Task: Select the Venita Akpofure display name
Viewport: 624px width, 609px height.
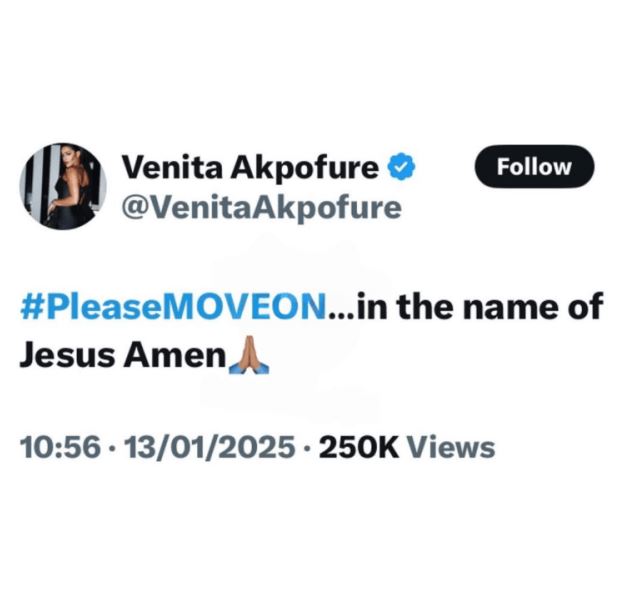Action: (x=250, y=168)
